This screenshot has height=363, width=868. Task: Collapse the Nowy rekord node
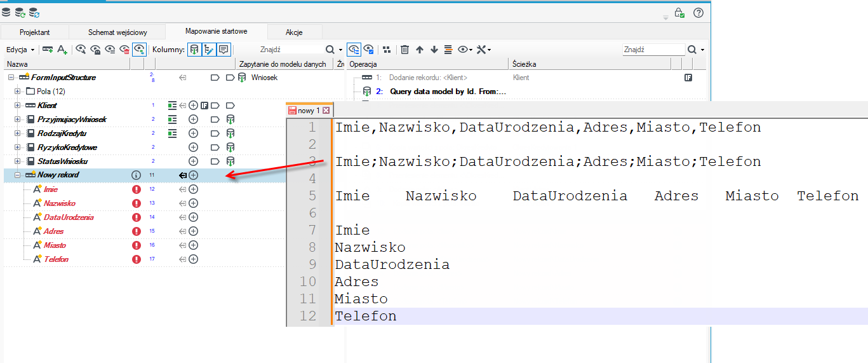point(18,175)
